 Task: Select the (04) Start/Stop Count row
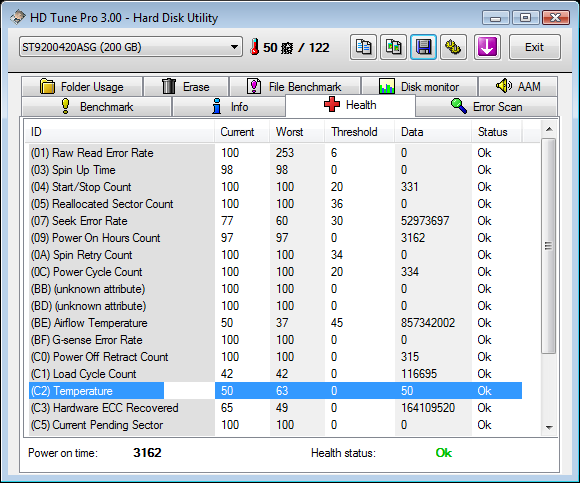pyautogui.click(x=276, y=187)
